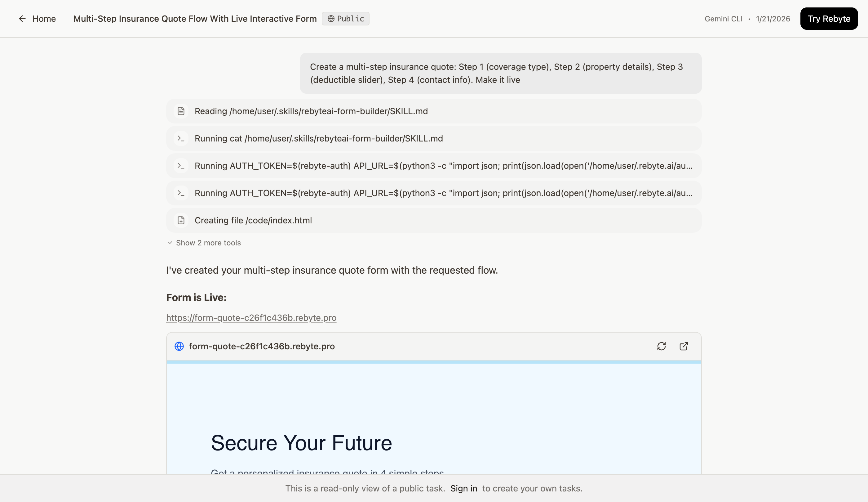Click the Try Rebyte button
Image resolution: width=868 pixels, height=502 pixels.
pyautogui.click(x=829, y=19)
